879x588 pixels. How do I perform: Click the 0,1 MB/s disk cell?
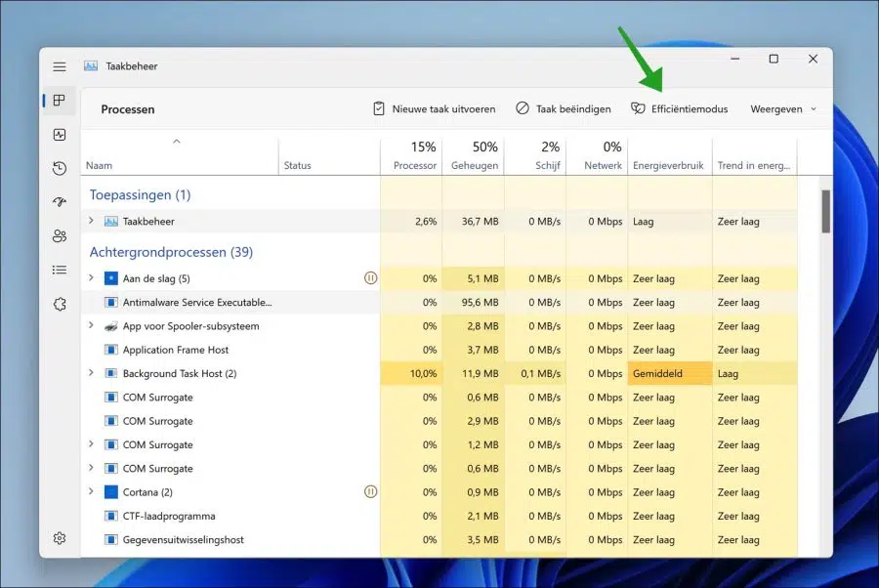(535, 373)
